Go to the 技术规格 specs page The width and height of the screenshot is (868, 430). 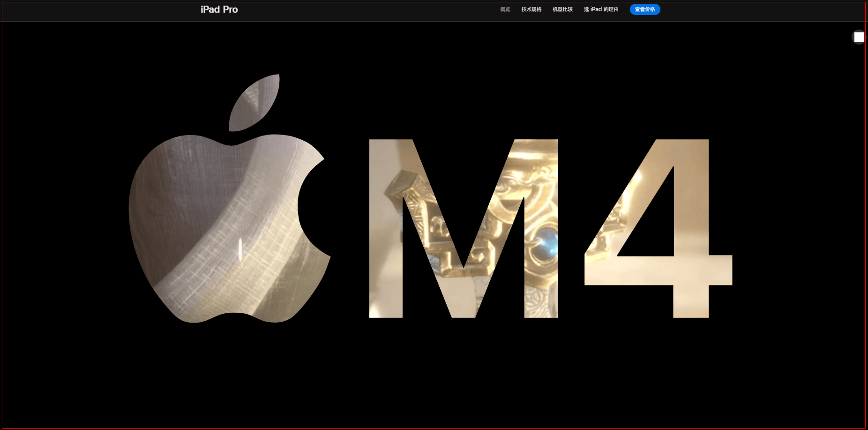coord(531,9)
